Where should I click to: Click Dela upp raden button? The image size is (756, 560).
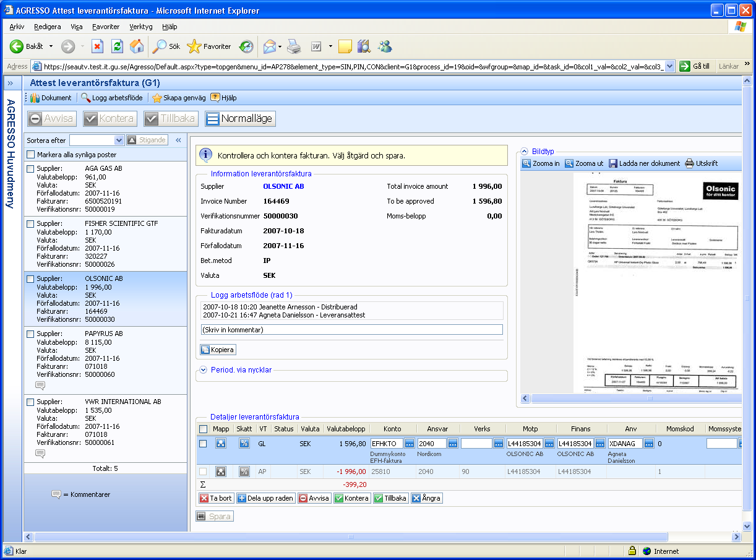pyautogui.click(x=265, y=498)
